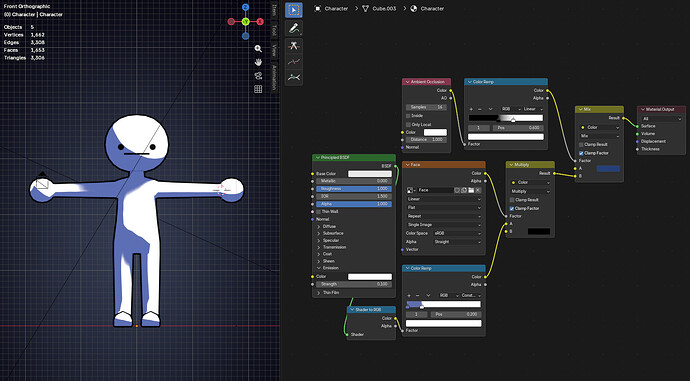
Task: Select the Annotate pencil tool
Action: (x=294, y=29)
